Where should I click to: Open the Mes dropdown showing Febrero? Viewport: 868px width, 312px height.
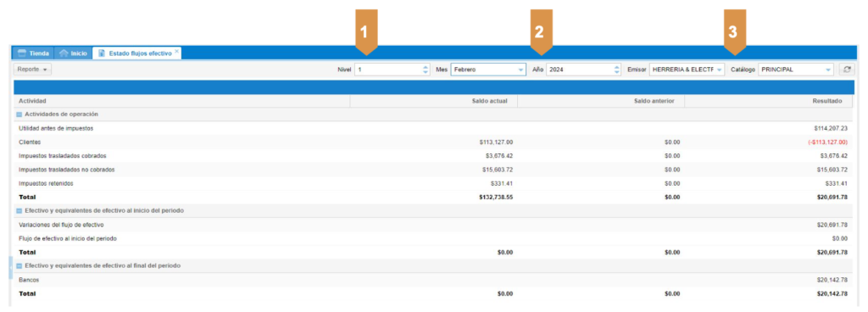521,70
